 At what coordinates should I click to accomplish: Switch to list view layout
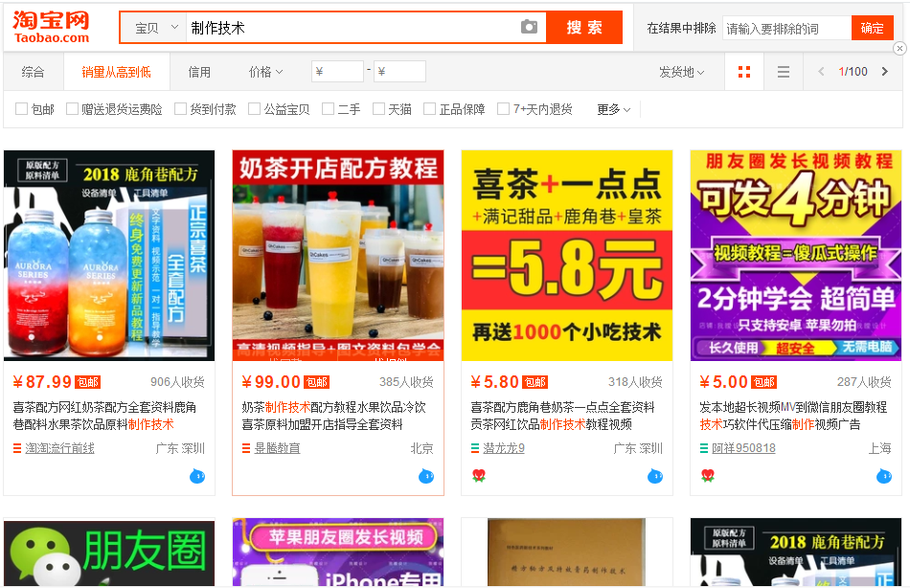pos(783,72)
